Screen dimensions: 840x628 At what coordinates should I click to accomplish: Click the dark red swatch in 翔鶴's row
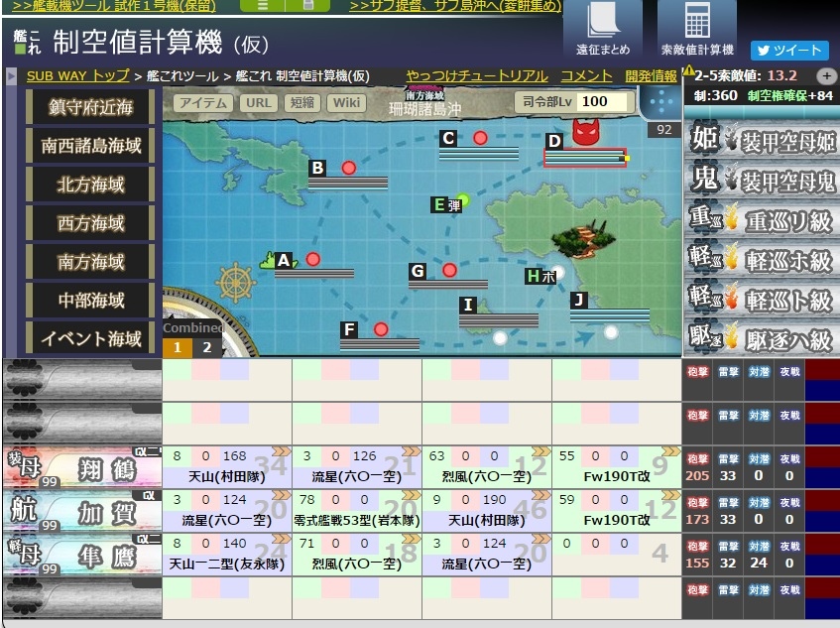pos(823,456)
